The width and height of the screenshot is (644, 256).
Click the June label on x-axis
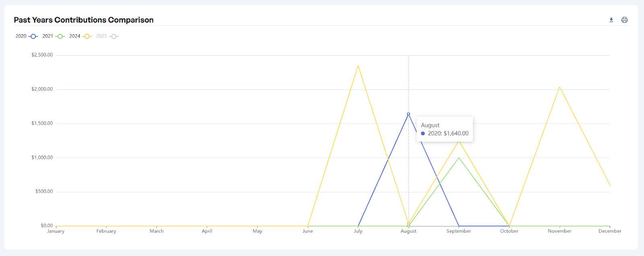coord(308,231)
